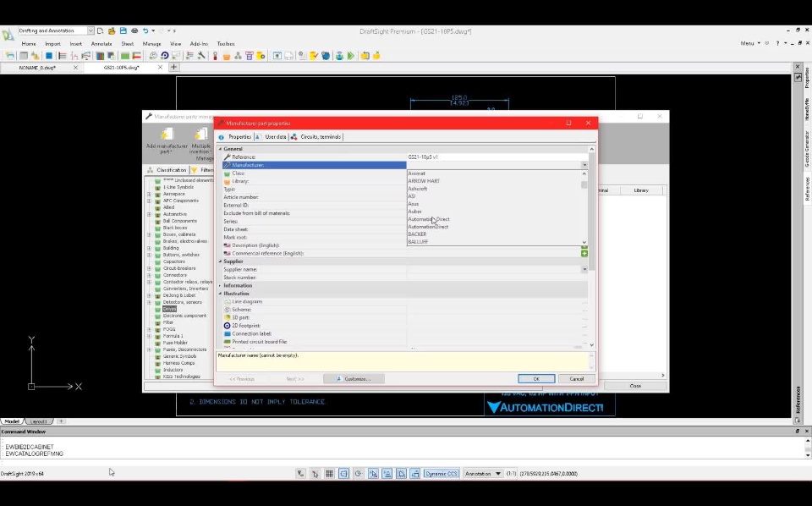Click the OK button
This screenshot has height=506, width=812.
pos(536,378)
